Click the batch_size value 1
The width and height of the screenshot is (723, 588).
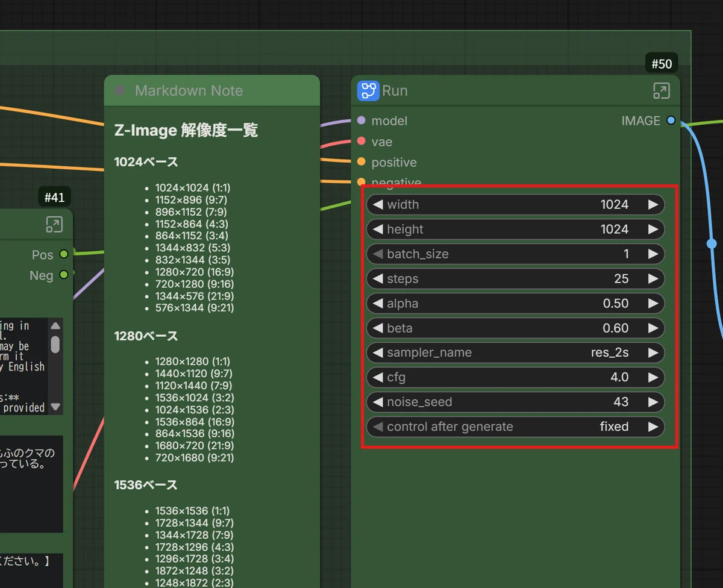coord(626,254)
